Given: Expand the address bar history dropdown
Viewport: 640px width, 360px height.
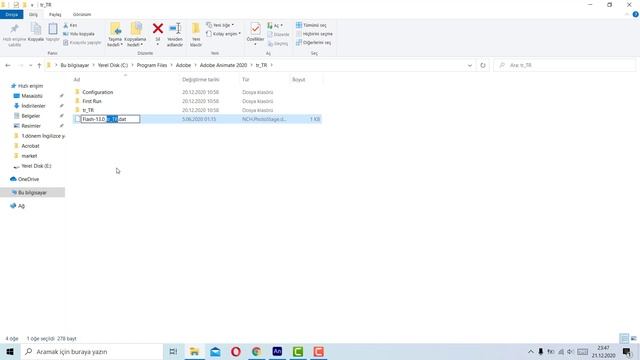Looking at the screenshot, I should (469, 65).
